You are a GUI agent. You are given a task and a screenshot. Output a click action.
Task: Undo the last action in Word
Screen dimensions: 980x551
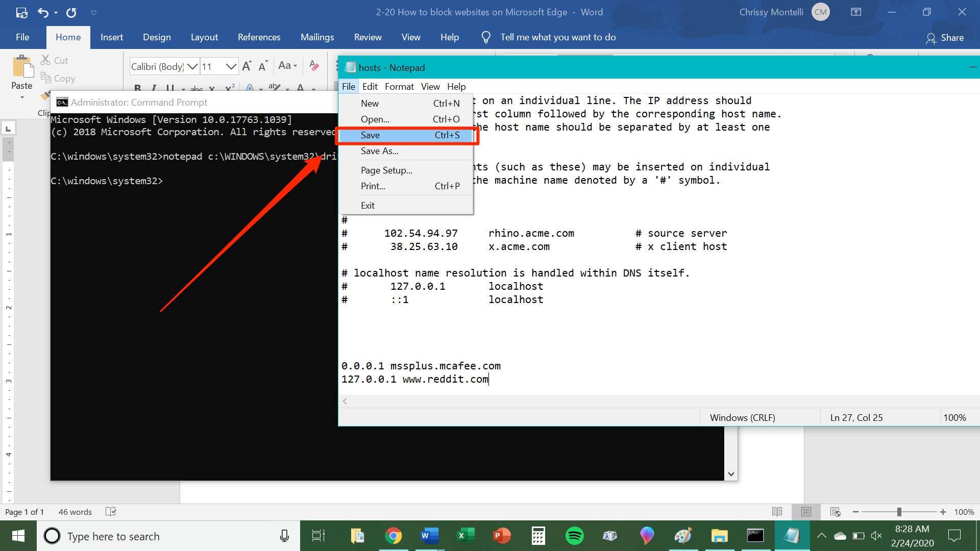click(43, 12)
